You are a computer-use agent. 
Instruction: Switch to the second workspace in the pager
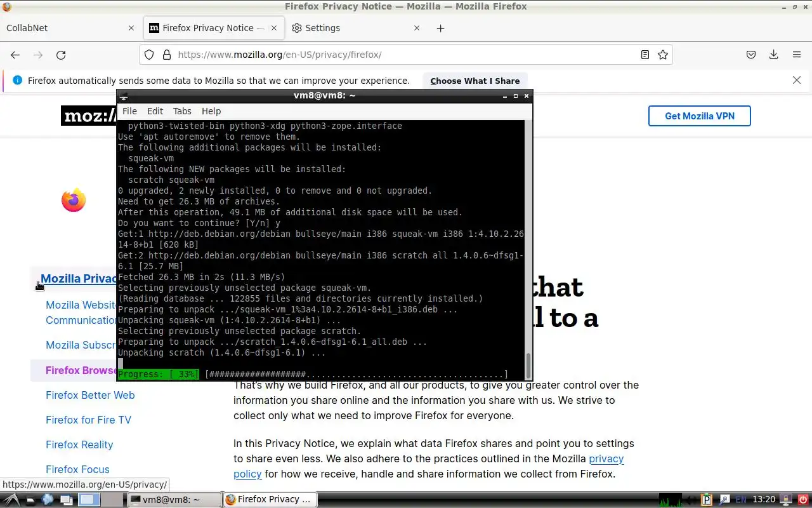coord(112,500)
